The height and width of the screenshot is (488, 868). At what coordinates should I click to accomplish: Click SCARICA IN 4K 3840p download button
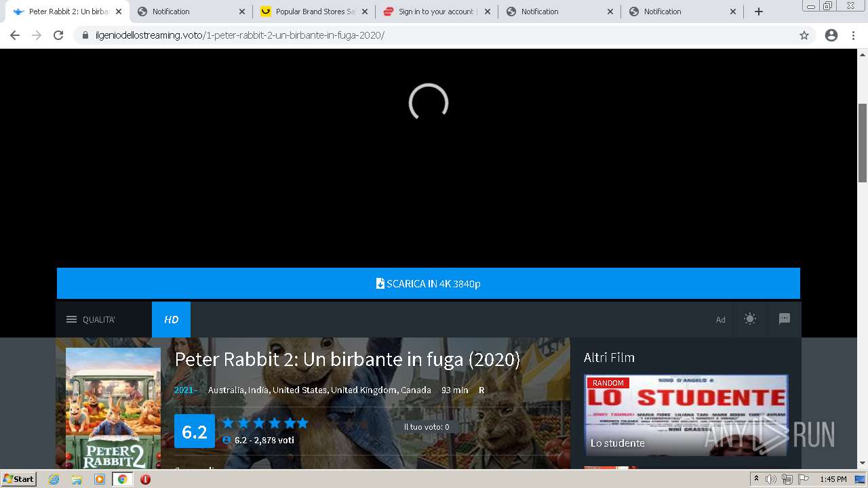pos(429,283)
